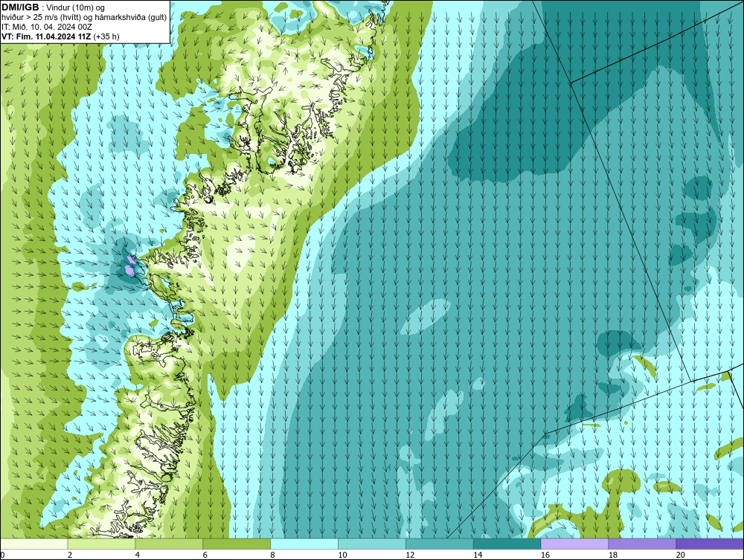Viewport: 744px width, 560px height.
Task: Click the legend label '2'
Action: pos(70,555)
